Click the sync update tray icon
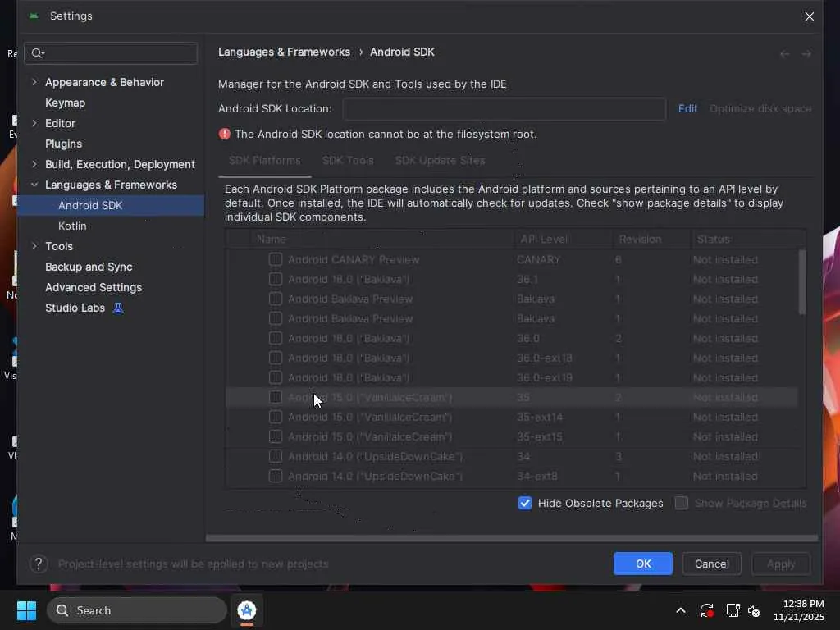The height and width of the screenshot is (630, 840). (706, 610)
